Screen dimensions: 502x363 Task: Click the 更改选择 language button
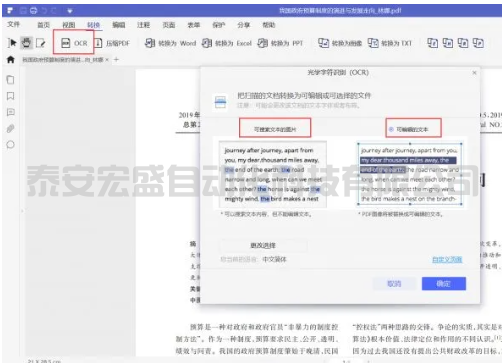coord(263,246)
